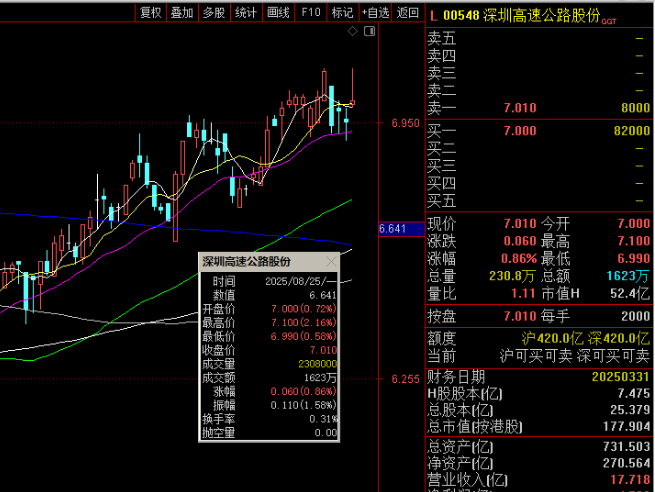This screenshot has height=492, width=655.
Task: Click the 6.641 price axis marker
Action: click(x=401, y=229)
